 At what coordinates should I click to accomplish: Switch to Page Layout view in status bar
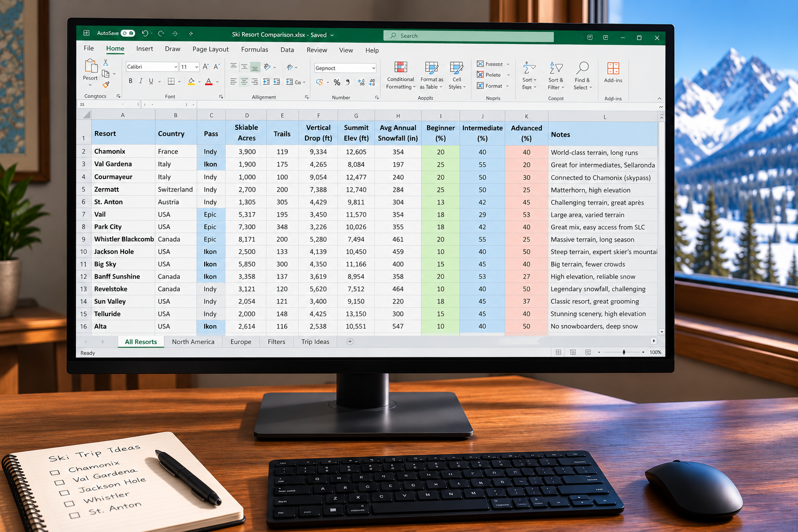tap(573, 352)
